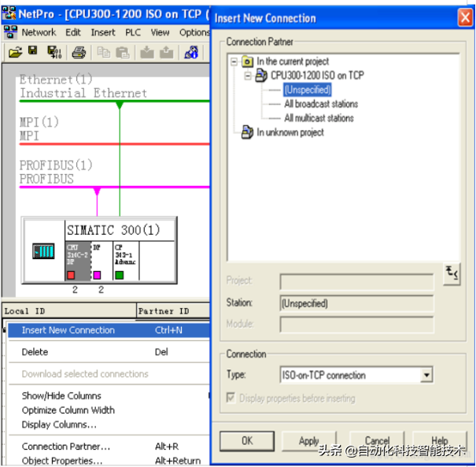
Task: Select In unknown project tree entry
Action: pos(290,132)
